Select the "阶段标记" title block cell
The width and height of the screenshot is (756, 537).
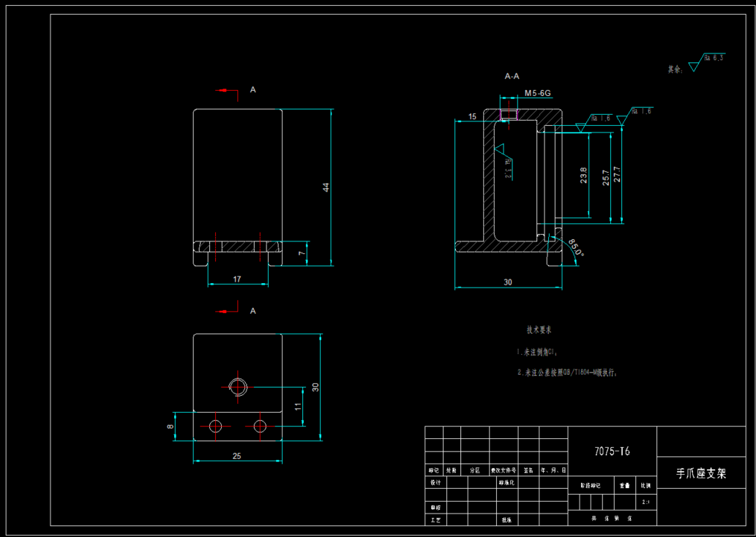[591, 485]
